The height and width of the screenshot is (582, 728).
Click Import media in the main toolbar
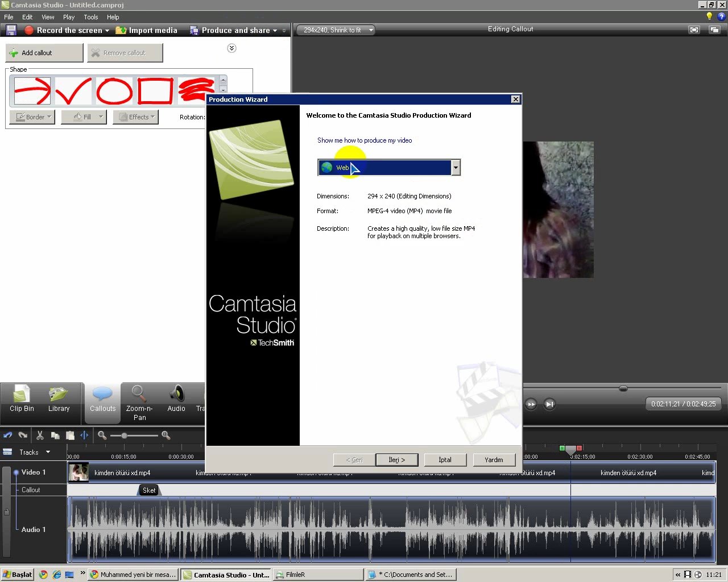tap(146, 30)
